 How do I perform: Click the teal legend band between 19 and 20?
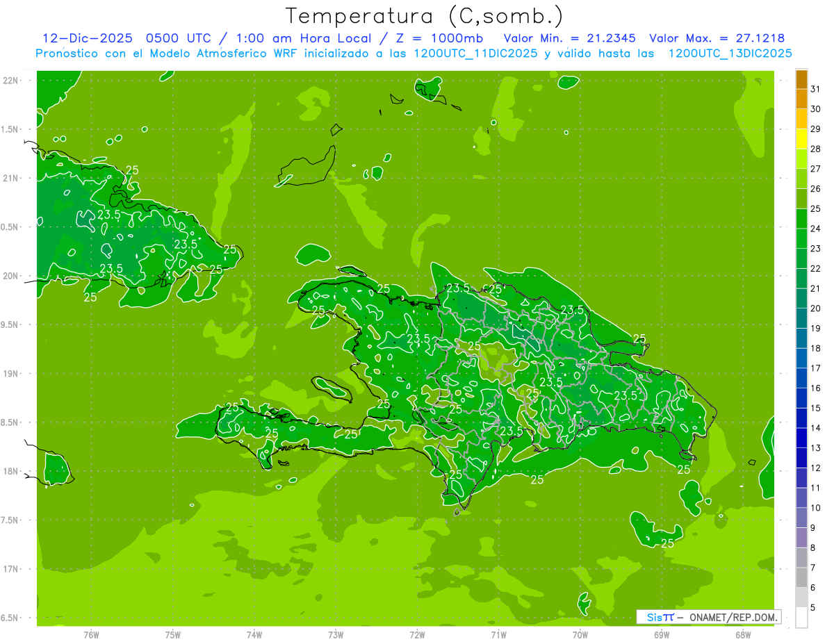[x=801, y=318]
